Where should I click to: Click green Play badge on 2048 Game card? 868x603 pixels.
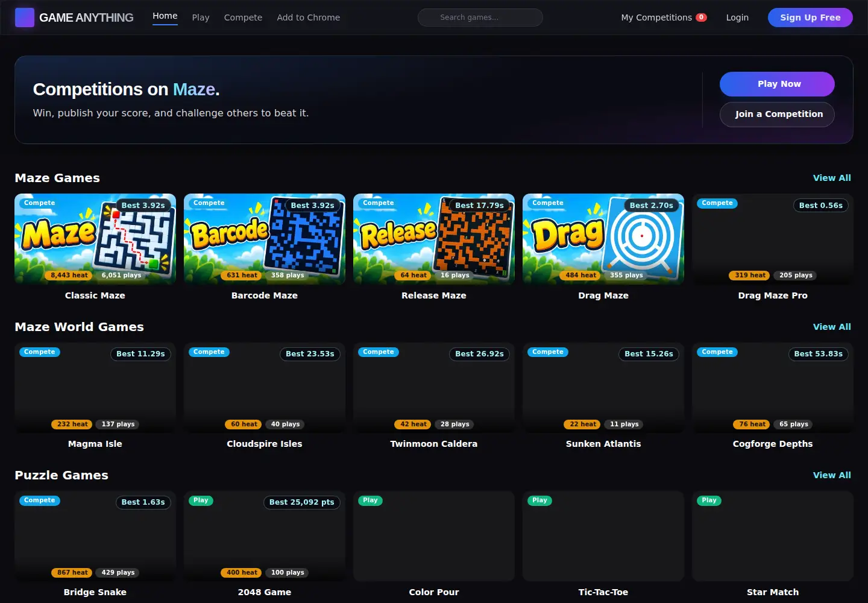click(x=201, y=500)
